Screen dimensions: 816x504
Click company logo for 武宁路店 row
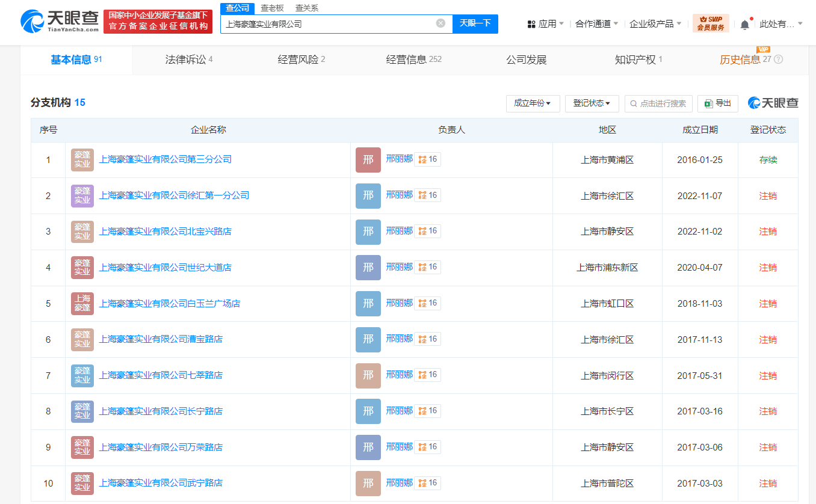(82, 484)
